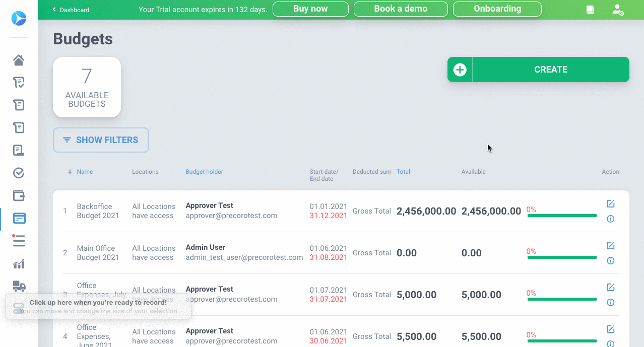The height and width of the screenshot is (347, 644).
Task: Open the receipt-style sidebar icon above contract scroll
Action: [19, 128]
